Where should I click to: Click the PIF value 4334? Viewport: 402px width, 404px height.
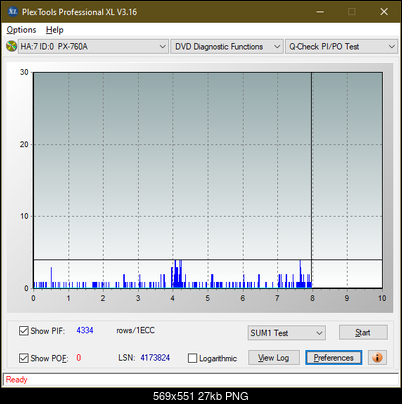click(85, 330)
